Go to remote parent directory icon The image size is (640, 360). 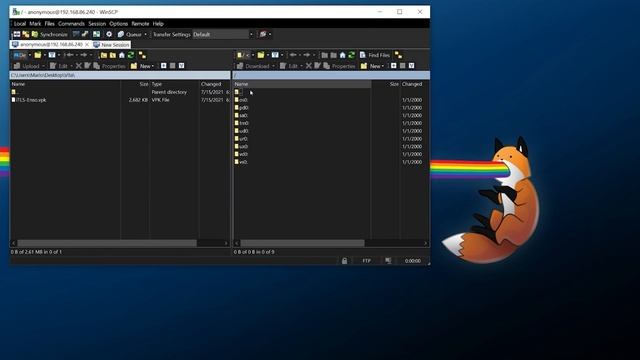[x=324, y=55]
